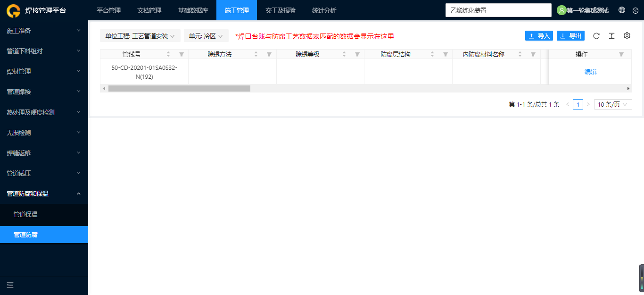Open the 单位工程 dropdown
The image size is (644, 295).
point(140,36)
